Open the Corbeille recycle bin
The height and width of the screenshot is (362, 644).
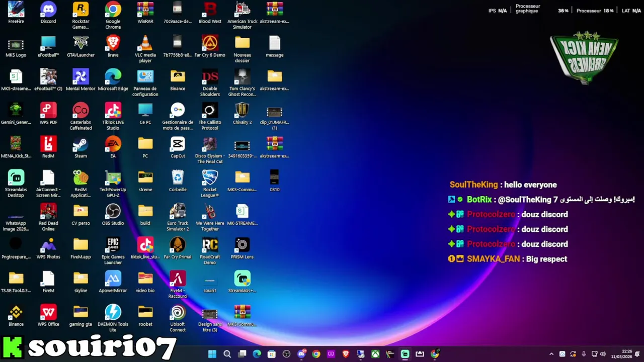[178, 182]
